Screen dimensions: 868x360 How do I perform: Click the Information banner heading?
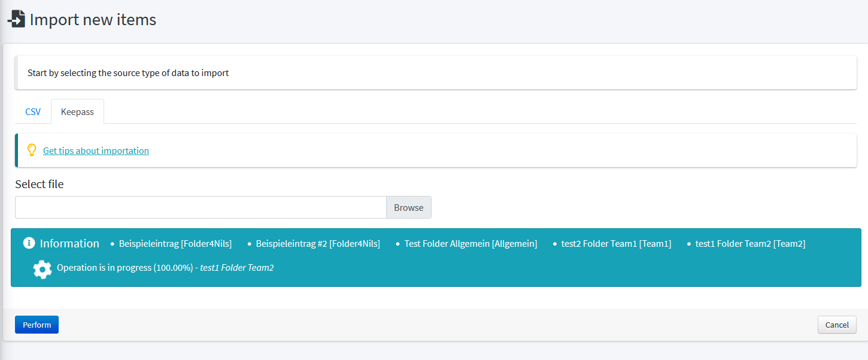click(69, 243)
